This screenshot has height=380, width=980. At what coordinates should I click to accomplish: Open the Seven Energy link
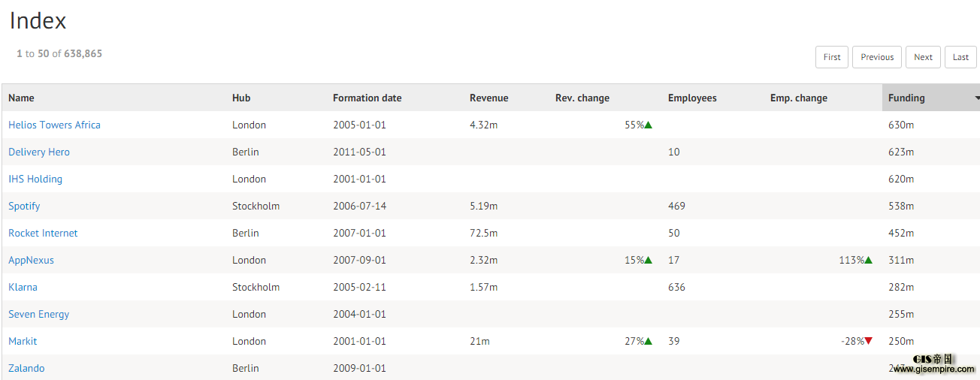(38, 314)
